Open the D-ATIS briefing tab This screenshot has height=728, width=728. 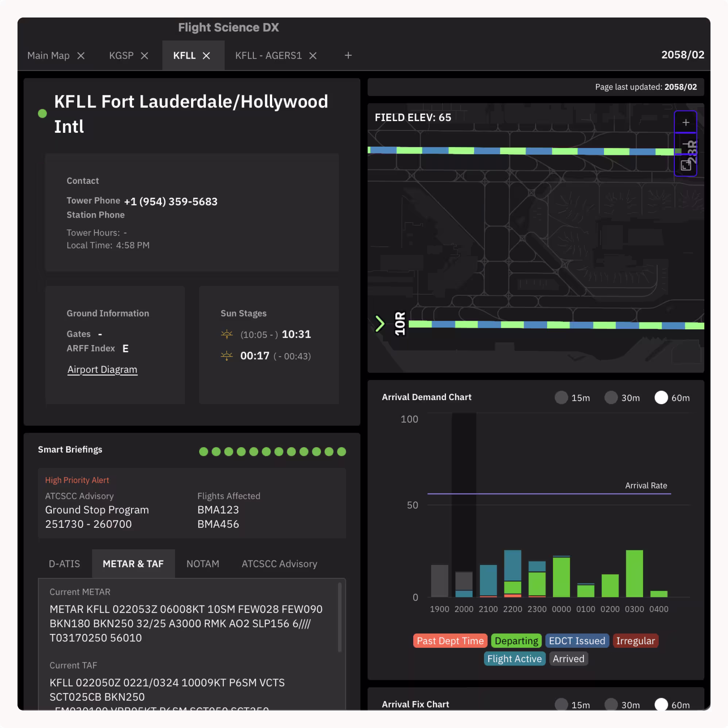tap(65, 564)
